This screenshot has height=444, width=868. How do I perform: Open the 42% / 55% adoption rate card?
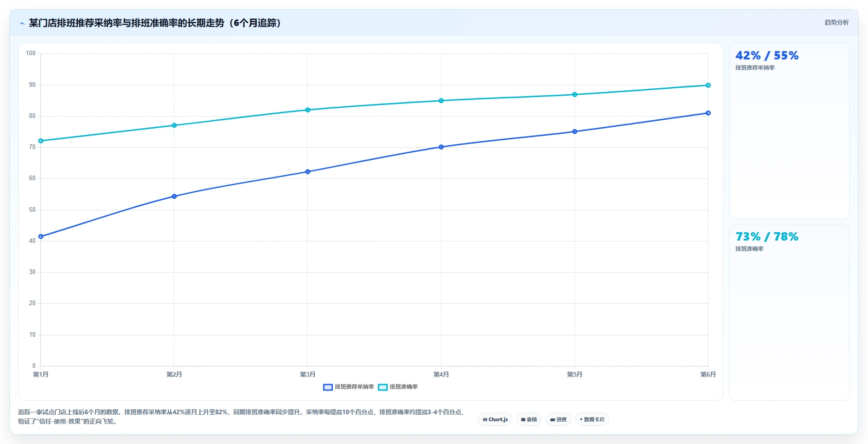click(x=789, y=131)
